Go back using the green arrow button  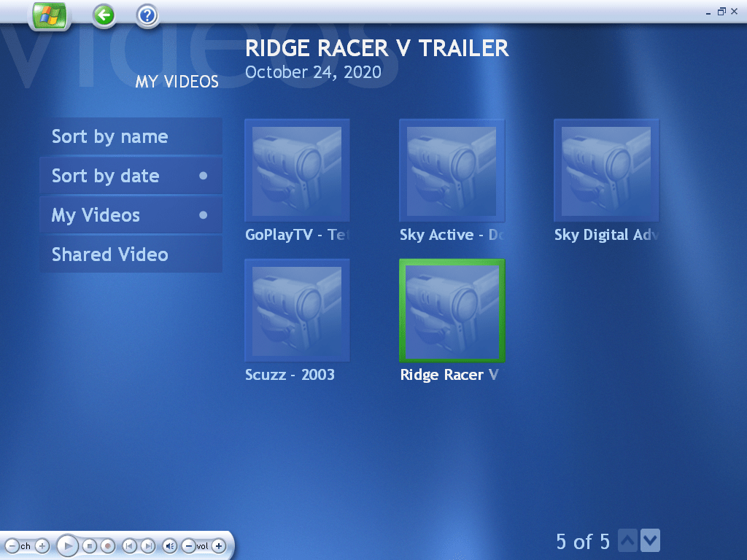104,15
